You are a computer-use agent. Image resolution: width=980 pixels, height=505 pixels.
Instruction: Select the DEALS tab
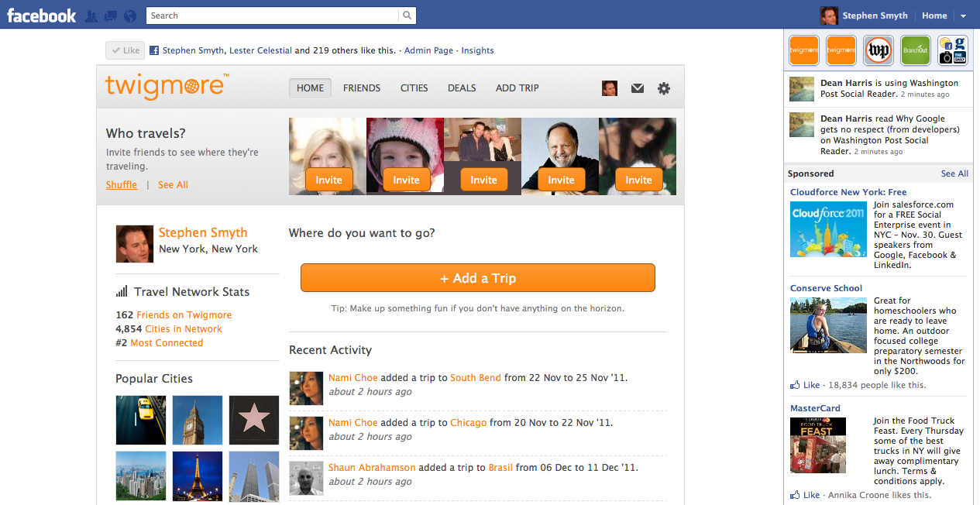[462, 88]
